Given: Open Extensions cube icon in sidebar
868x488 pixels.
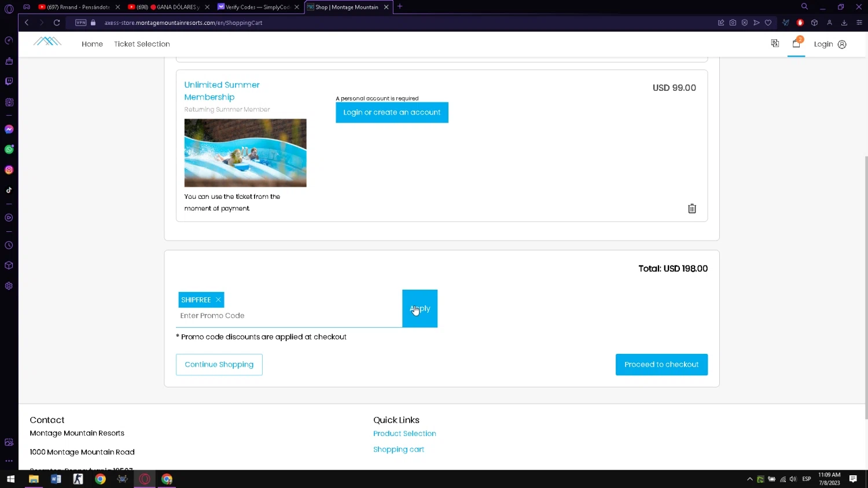Looking at the screenshot, I should tap(9, 265).
